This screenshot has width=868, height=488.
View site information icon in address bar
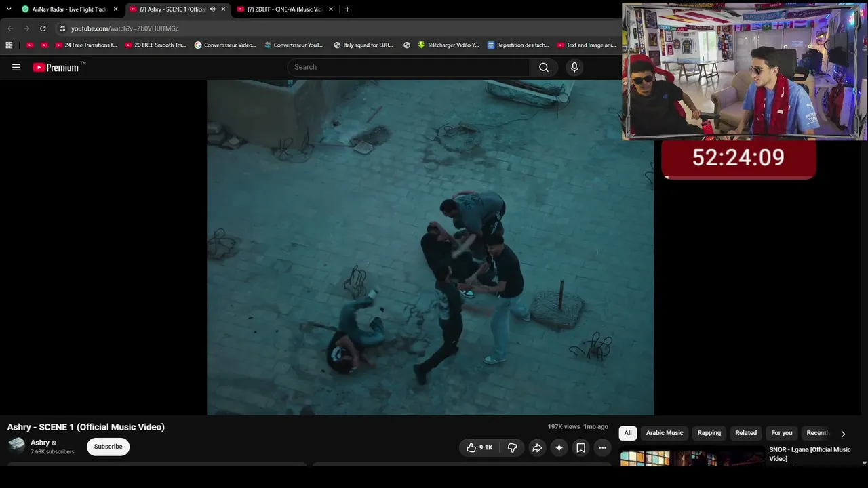[62, 28]
